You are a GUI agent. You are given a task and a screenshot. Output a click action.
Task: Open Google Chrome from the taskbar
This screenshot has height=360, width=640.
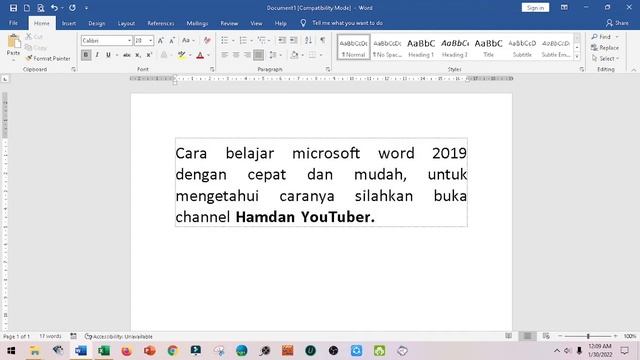[x=173, y=351]
